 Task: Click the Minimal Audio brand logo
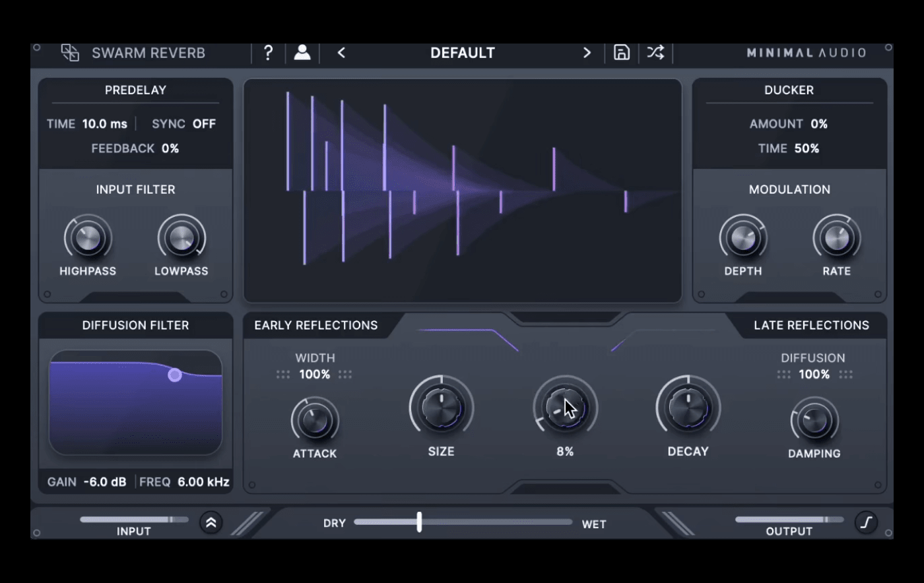[806, 53]
